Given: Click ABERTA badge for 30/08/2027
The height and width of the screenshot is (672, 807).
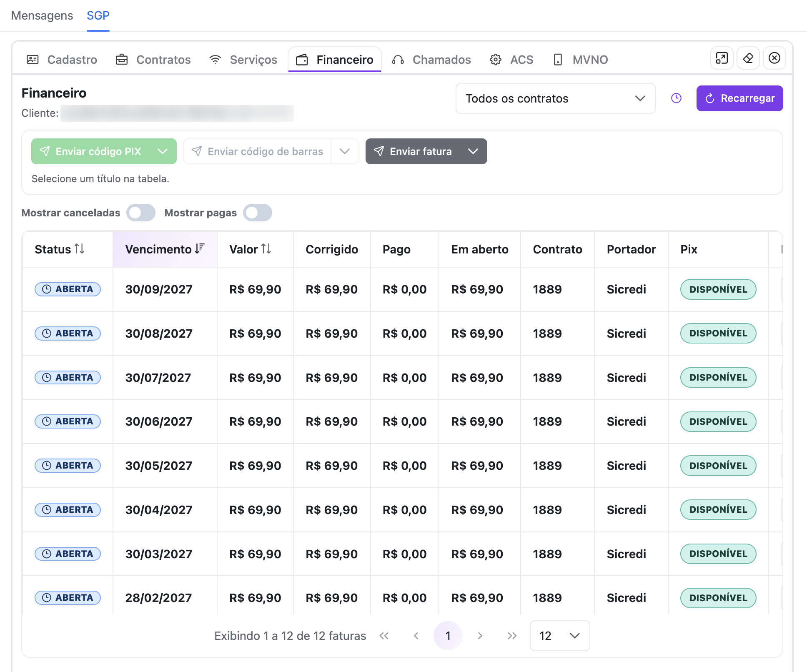Looking at the screenshot, I should point(68,333).
